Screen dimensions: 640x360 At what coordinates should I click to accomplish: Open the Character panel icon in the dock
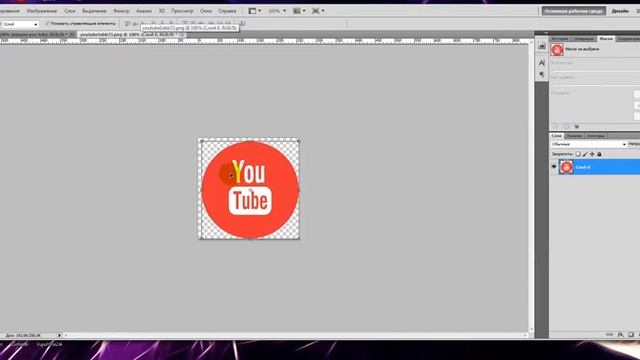point(542,62)
